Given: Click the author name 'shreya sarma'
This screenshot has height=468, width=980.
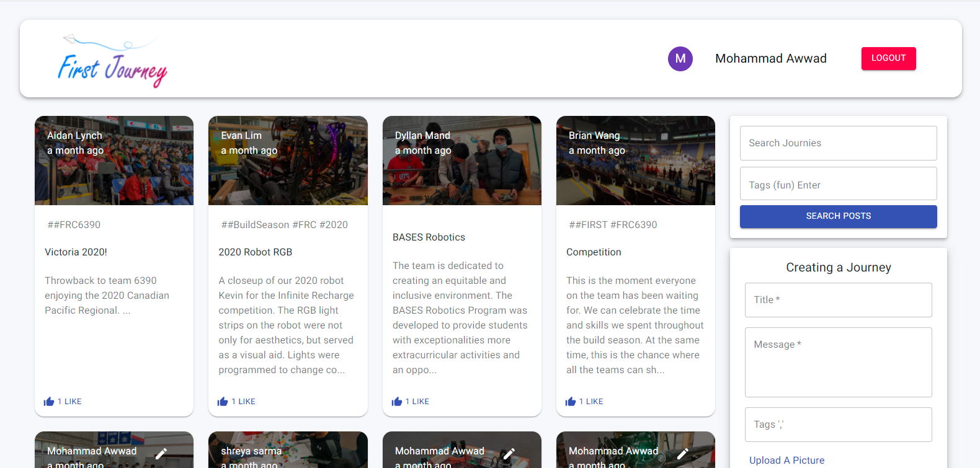Looking at the screenshot, I should click(x=251, y=451).
